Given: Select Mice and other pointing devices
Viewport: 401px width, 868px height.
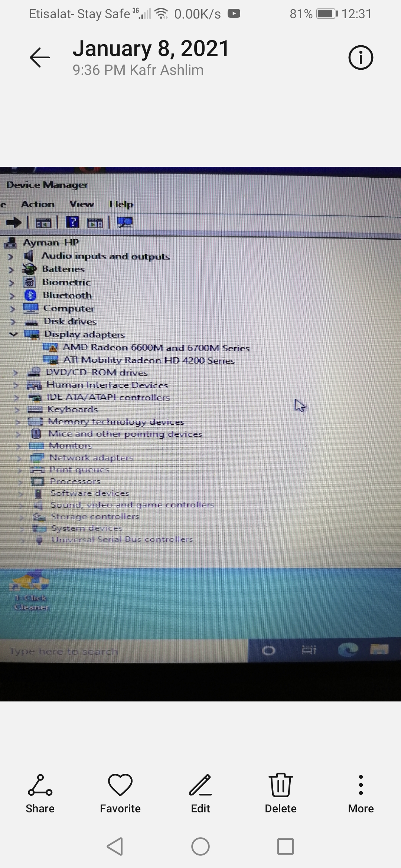Looking at the screenshot, I should click(x=125, y=434).
